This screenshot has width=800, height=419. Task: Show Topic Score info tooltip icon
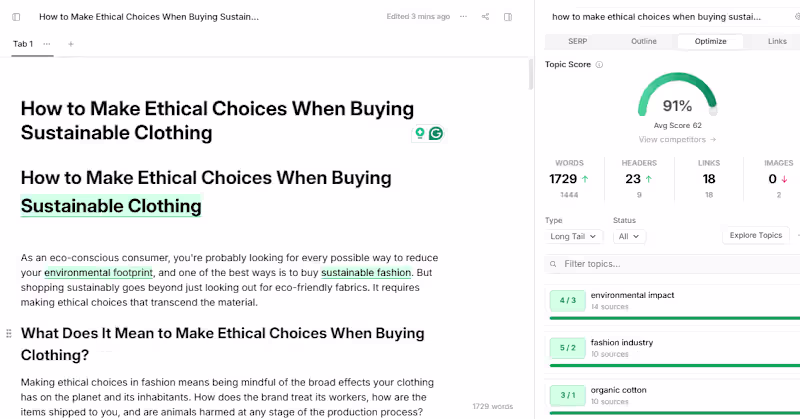(x=600, y=65)
